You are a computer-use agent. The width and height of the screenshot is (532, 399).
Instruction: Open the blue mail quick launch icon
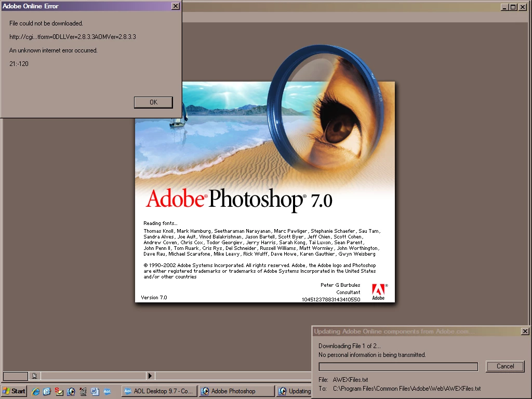pos(47,392)
